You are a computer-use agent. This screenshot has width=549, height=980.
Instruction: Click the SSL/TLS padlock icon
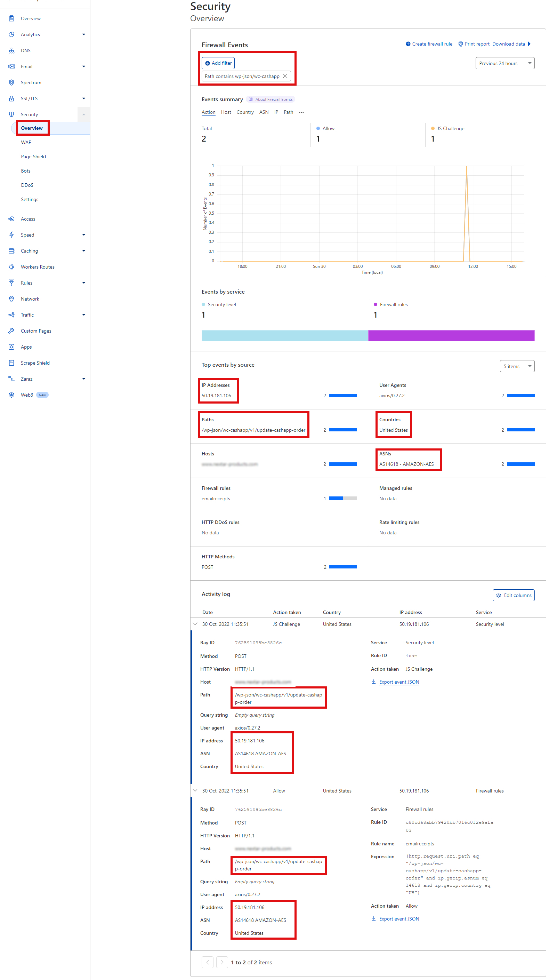click(x=11, y=98)
